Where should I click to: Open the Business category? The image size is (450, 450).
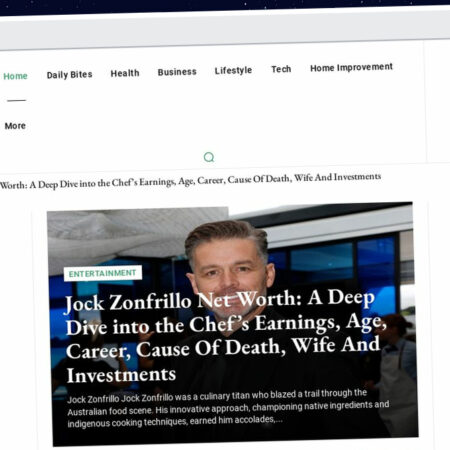[177, 72]
